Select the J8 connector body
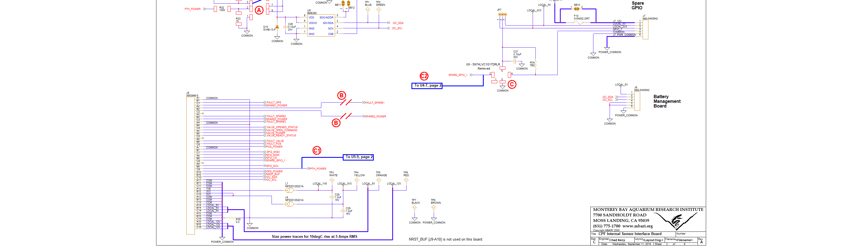This screenshot has width=868, height=251. [637, 101]
